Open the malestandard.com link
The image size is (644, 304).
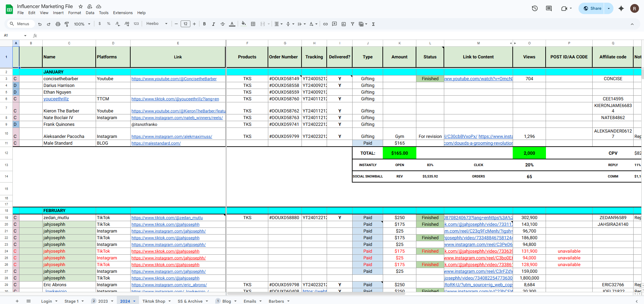pos(156,143)
